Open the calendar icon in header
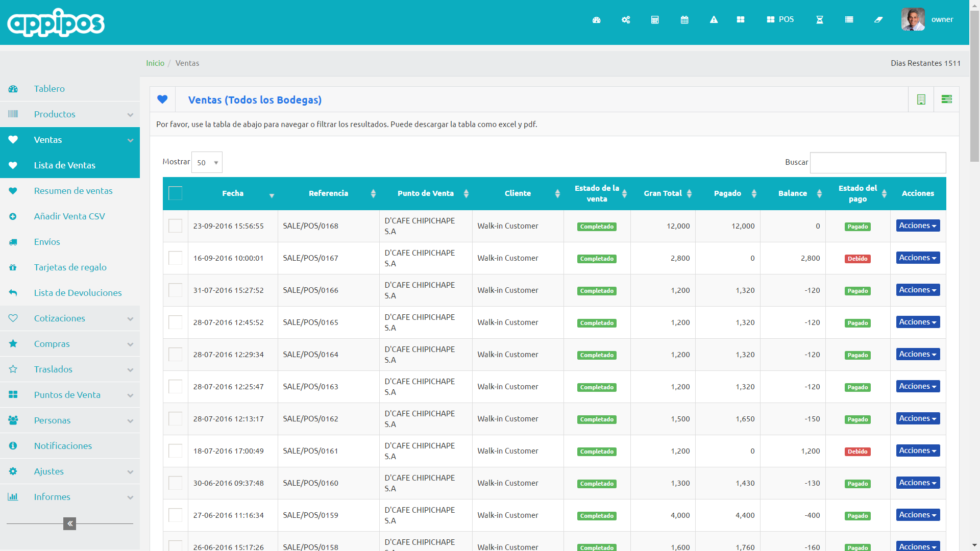 coord(684,20)
